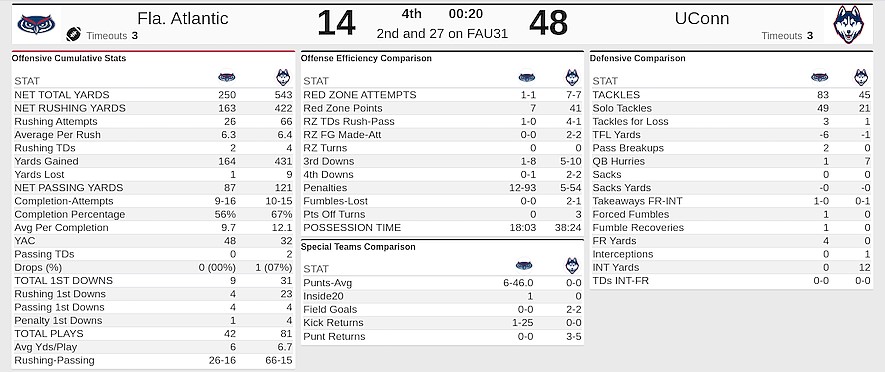Viewport: 885px width, 372px height.
Task: Click FAU icon in Offense Efficiency Comparison header
Action: click(x=527, y=78)
